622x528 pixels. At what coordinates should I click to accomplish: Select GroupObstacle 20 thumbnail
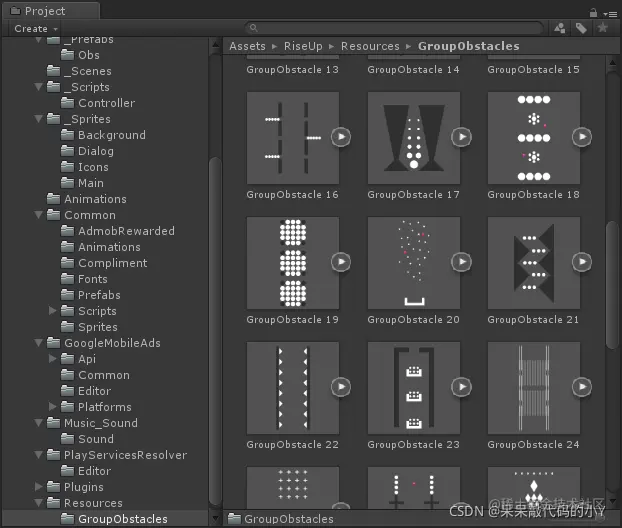point(414,263)
